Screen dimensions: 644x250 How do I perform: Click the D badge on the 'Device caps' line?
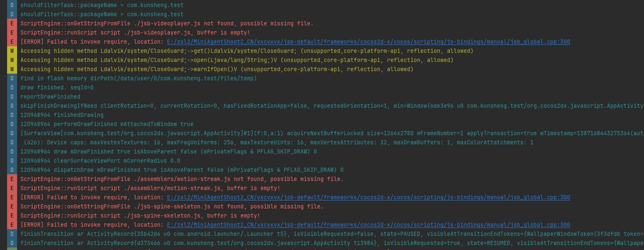click(x=12, y=143)
